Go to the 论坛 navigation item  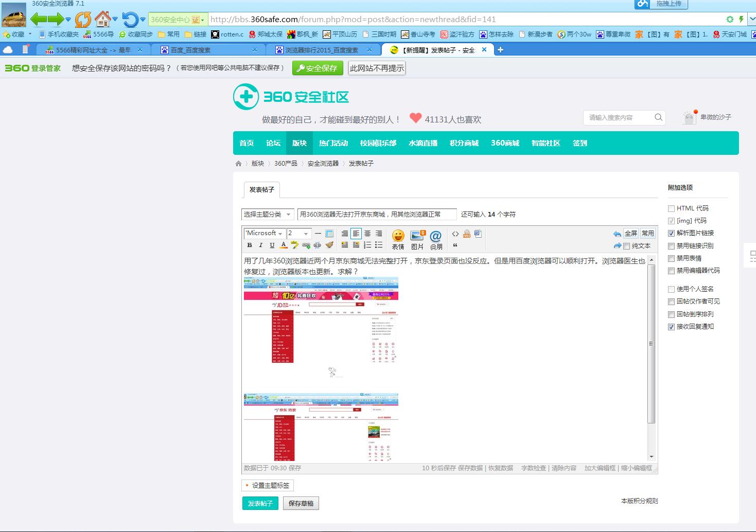point(273,143)
